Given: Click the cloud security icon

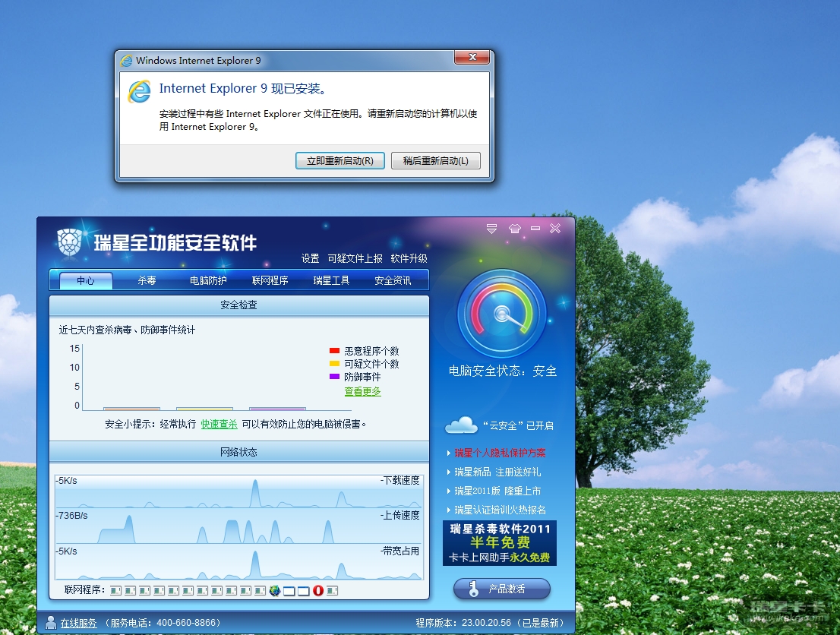Looking at the screenshot, I should pyautogui.click(x=461, y=425).
